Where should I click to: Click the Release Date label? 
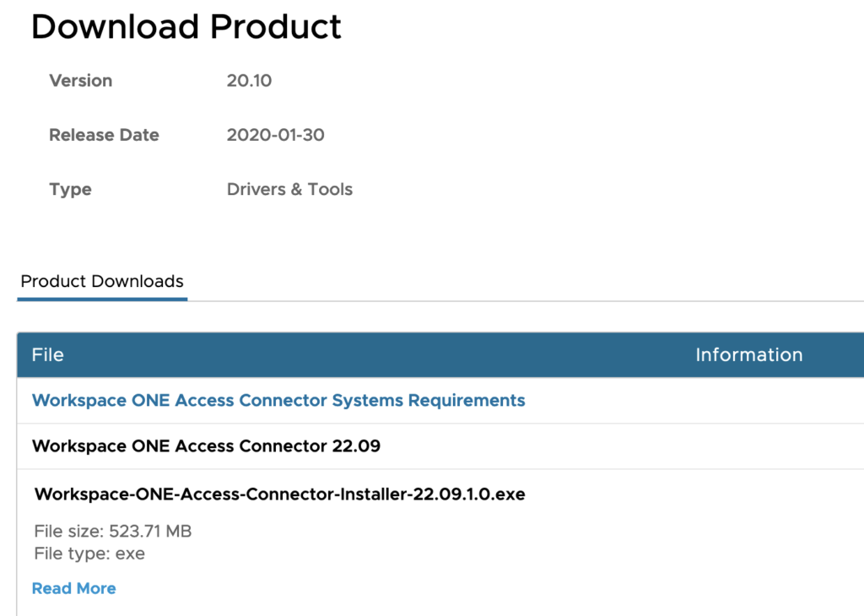(x=104, y=135)
